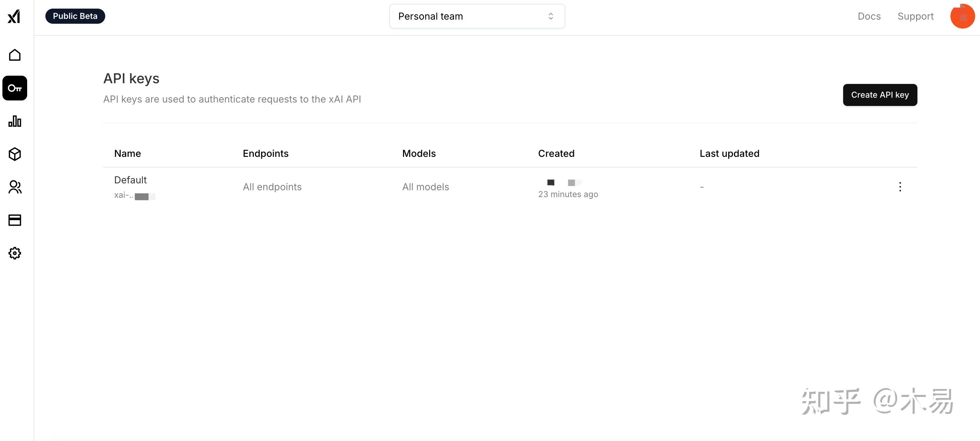Open the Docs link
This screenshot has height=441, width=980.
869,17
